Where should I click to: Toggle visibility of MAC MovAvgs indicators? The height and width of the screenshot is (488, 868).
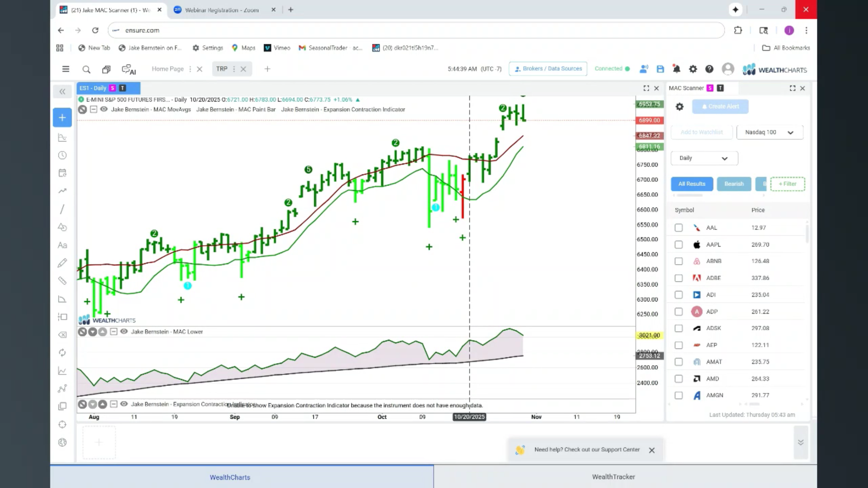pyautogui.click(x=104, y=109)
